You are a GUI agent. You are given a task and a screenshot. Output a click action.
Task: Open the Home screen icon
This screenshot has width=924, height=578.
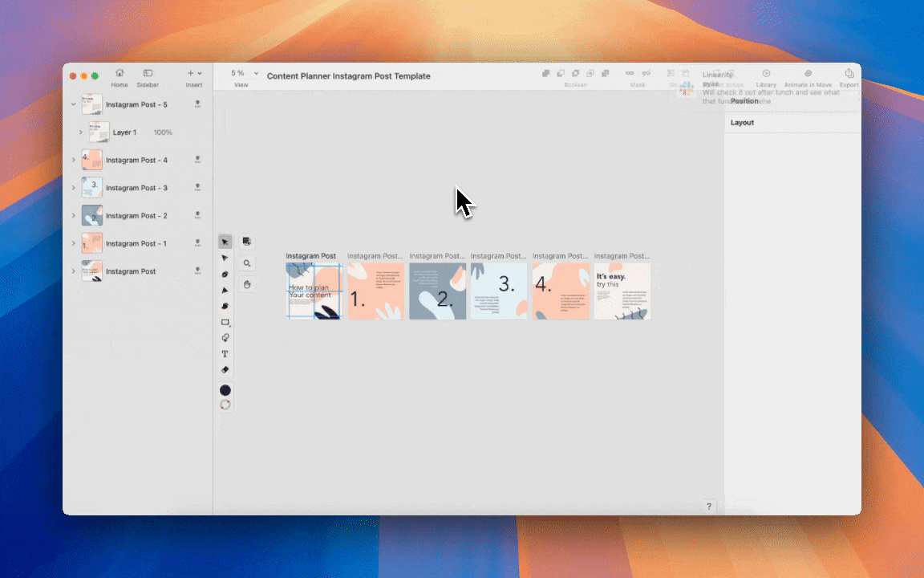[x=120, y=73]
